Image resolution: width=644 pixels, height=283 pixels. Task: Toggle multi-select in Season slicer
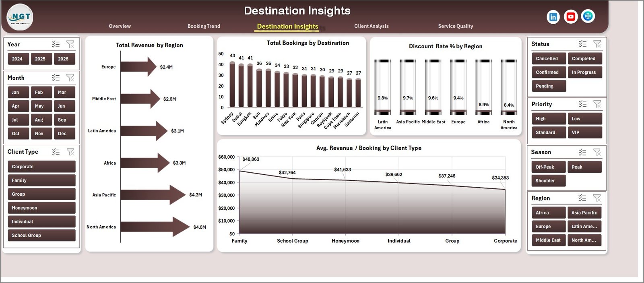click(582, 152)
